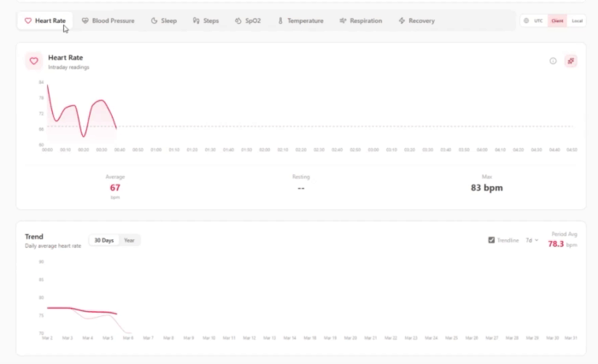The width and height of the screenshot is (598, 364).
Task: Click the Temperature thermometer icon
Action: [280, 21]
